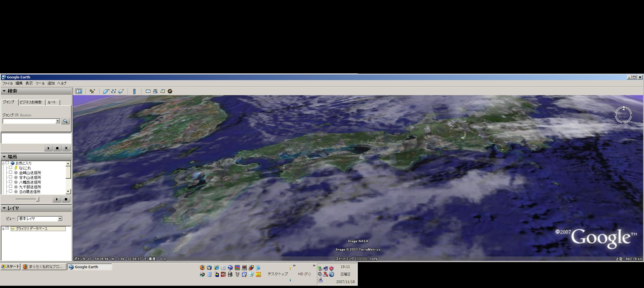
Task: Launch Firefox from the quick launch bar
Action: pyautogui.click(x=202, y=268)
